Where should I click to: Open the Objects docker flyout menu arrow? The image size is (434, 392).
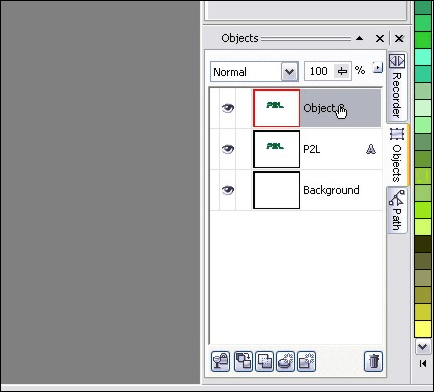click(x=377, y=68)
